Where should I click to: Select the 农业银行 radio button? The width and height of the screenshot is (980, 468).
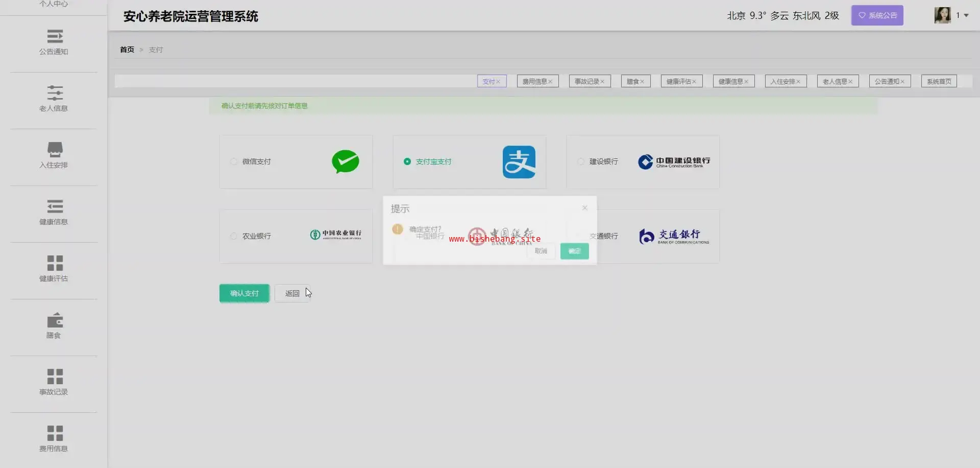[234, 236]
